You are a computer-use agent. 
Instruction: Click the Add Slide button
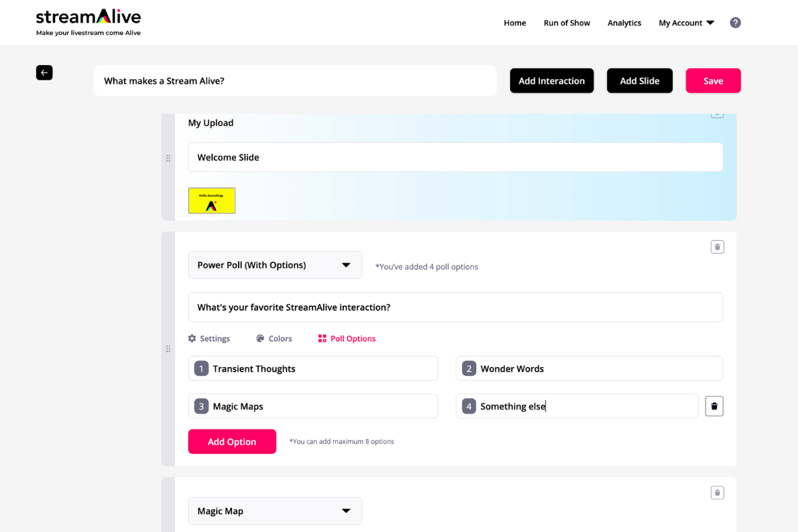(x=640, y=80)
